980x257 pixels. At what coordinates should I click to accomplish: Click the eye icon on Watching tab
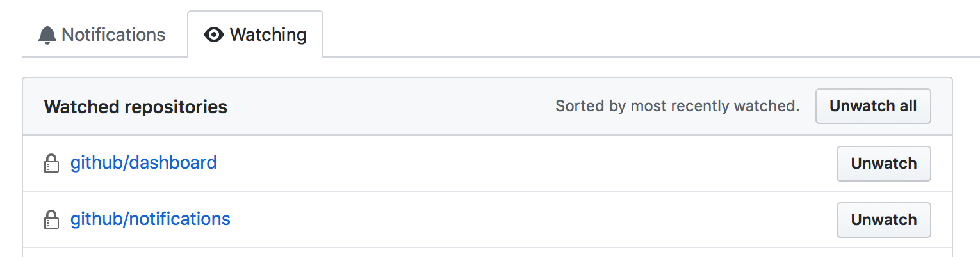(x=213, y=35)
